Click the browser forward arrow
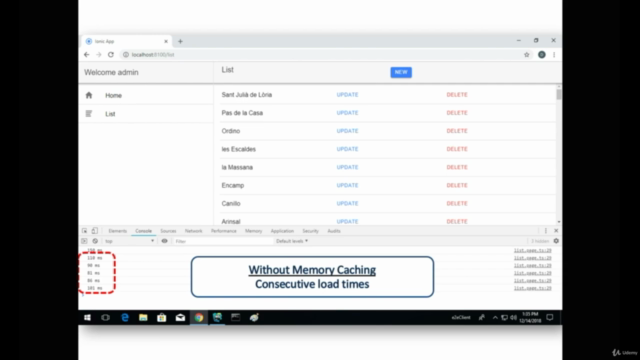 click(98, 55)
